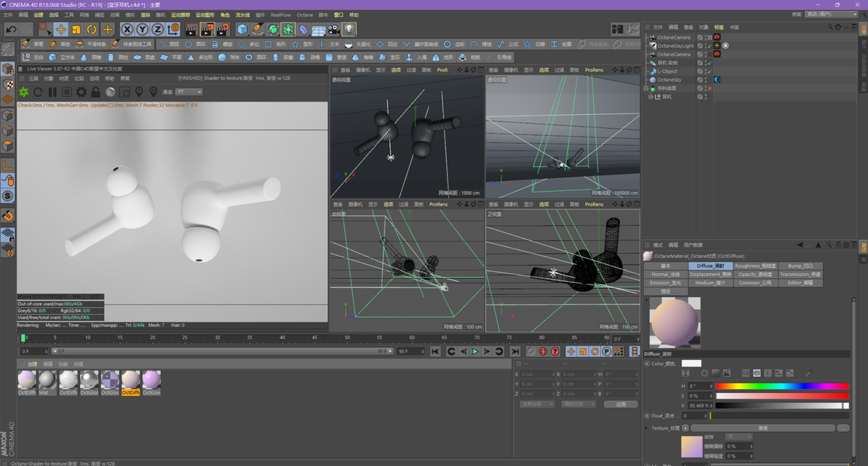Open the 采样 sampling dropdown
Screen dimensions: 868x466
click(738, 437)
